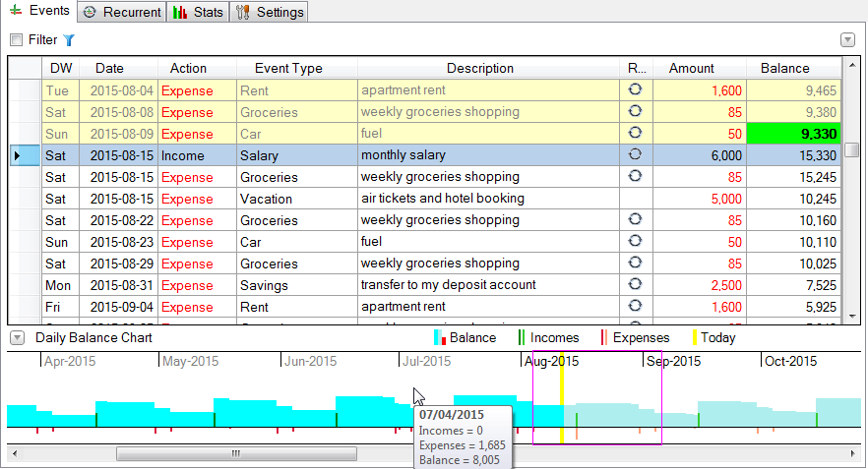Click the blue filter funnel icon
This screenshot has height=469, width=868.
[69, 39]
